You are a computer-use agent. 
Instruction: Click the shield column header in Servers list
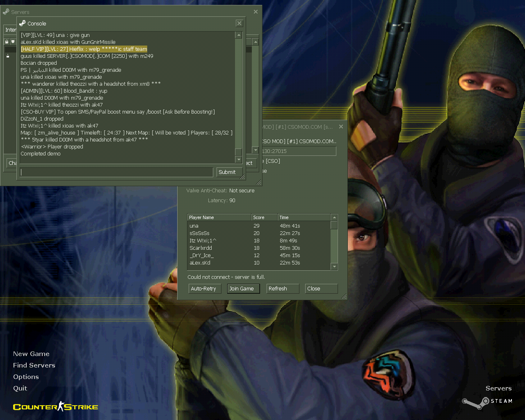tap(13, 41)
